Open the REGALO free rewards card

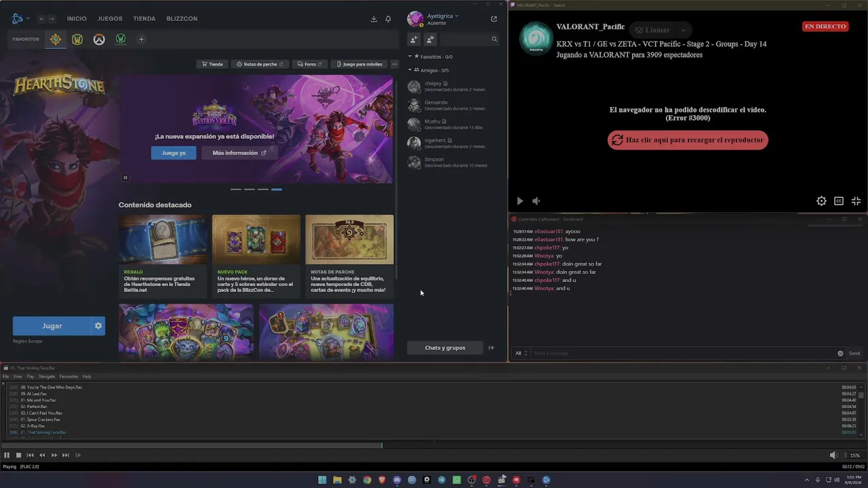163,256
